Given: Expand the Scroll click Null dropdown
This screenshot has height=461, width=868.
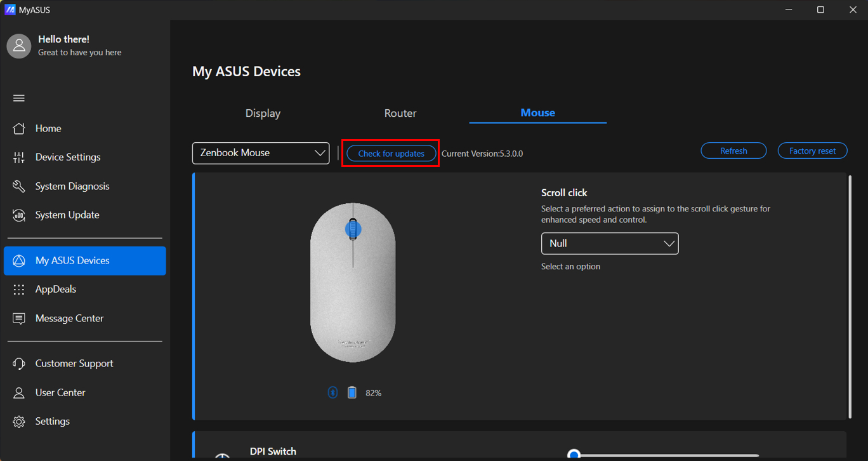Looking at the screenshot, I should 610,243.
